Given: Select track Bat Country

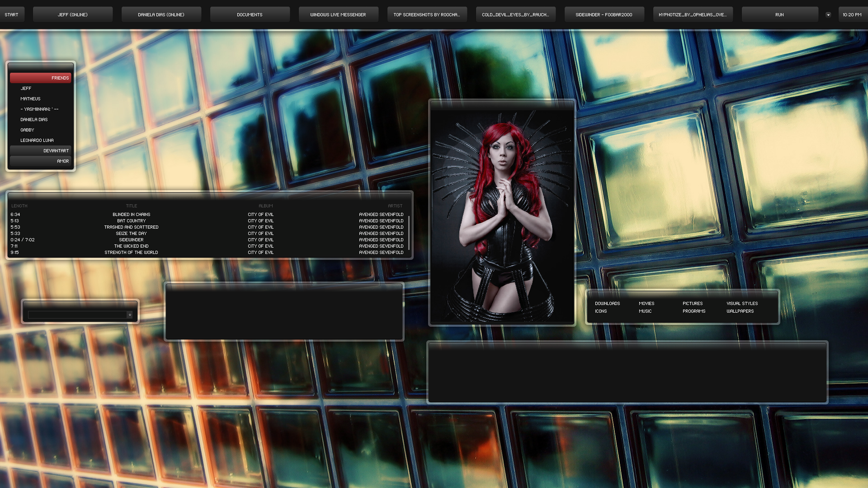Looking at the screenshot, I should point(207,221).
